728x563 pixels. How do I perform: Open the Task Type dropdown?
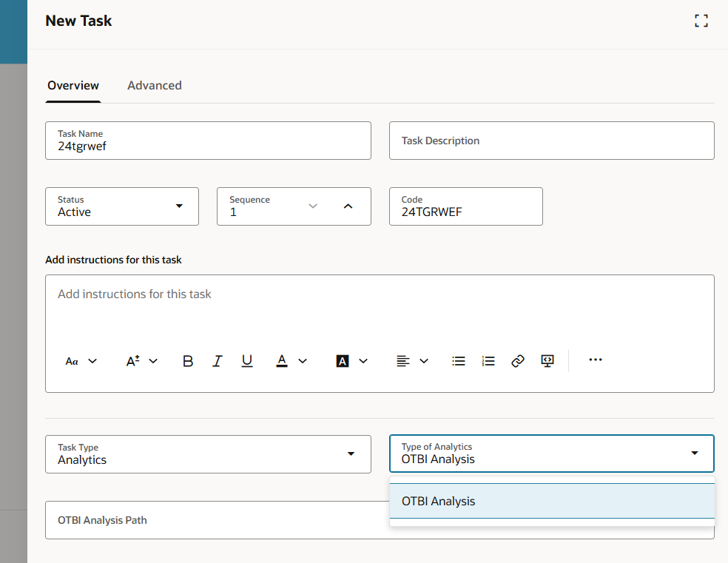coord(350,454)
